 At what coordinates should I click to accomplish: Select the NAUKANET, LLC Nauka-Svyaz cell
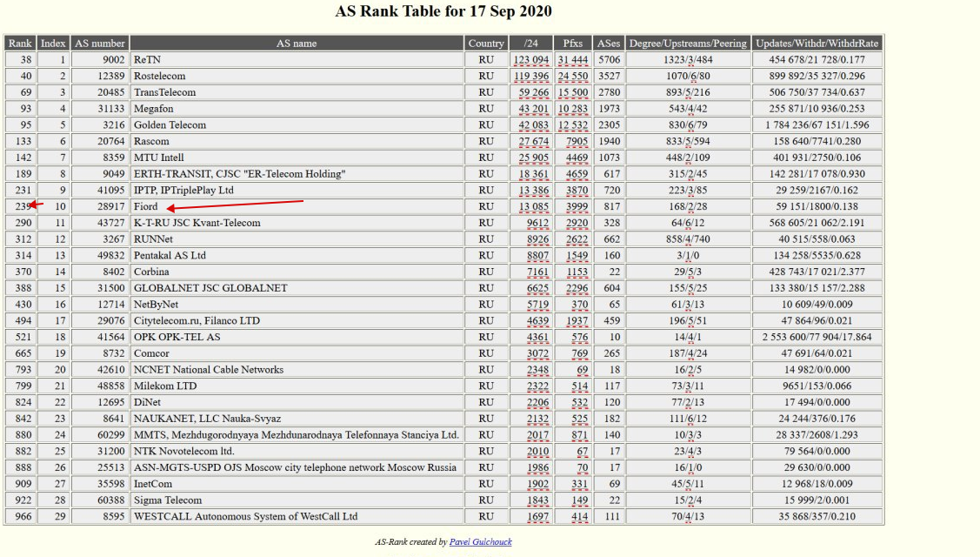point(297,418)
